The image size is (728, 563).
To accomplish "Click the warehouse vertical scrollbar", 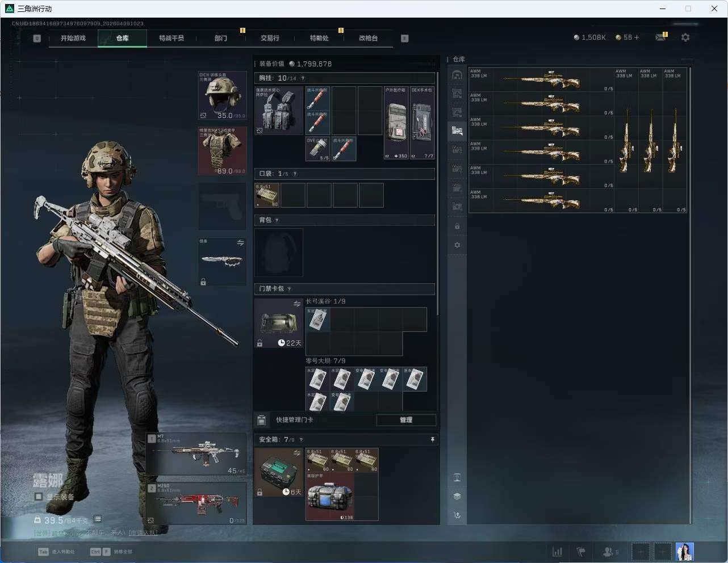I will [x=691, y=295].
